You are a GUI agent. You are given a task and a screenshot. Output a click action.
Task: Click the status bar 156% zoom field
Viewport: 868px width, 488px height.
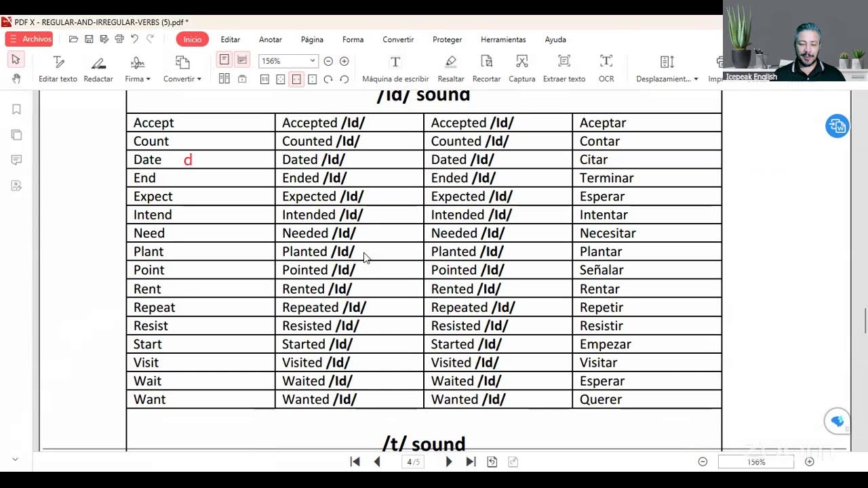[756, 462]
